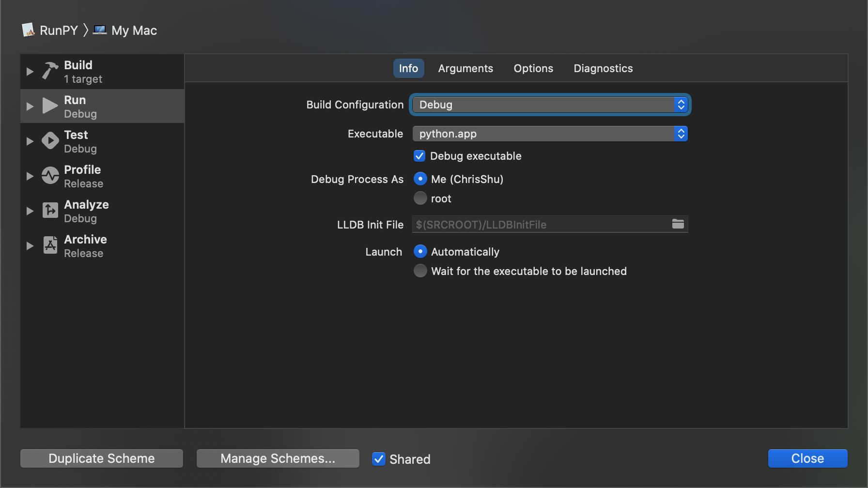Click the Run play-arrow icon
Viewport: 868px width, 488px height.
(x=50, y=106)
